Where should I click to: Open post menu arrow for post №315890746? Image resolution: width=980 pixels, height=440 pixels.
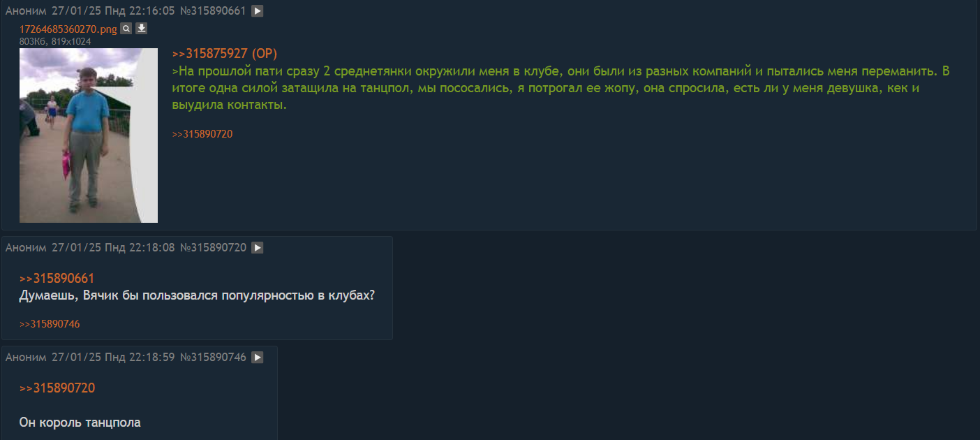[258, 357]
